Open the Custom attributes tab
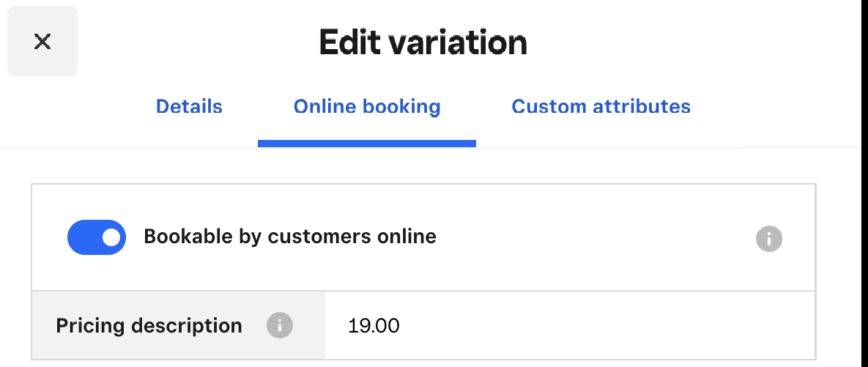The width and height of the screenshot is (868, 367). [x=601, y=107]
